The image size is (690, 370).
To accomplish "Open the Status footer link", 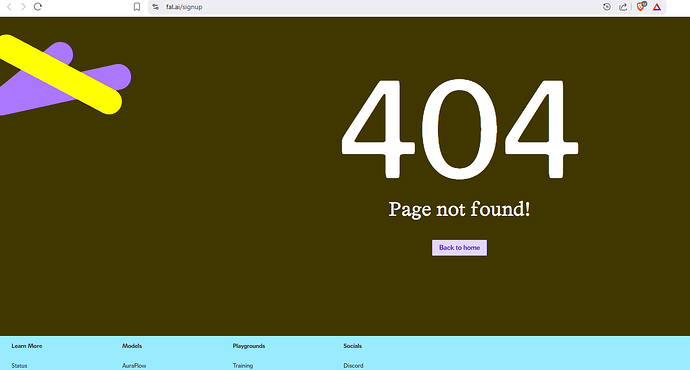I will (19, 366).
